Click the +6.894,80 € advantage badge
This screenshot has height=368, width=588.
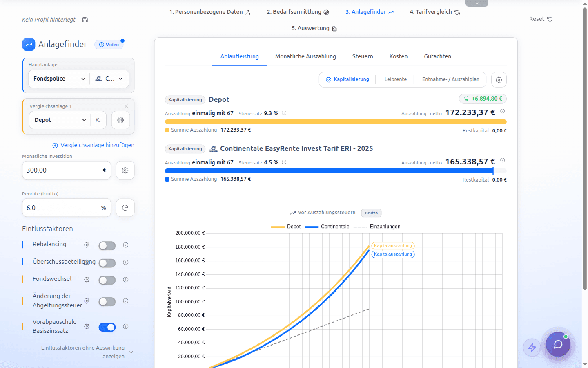pos(483,99)
